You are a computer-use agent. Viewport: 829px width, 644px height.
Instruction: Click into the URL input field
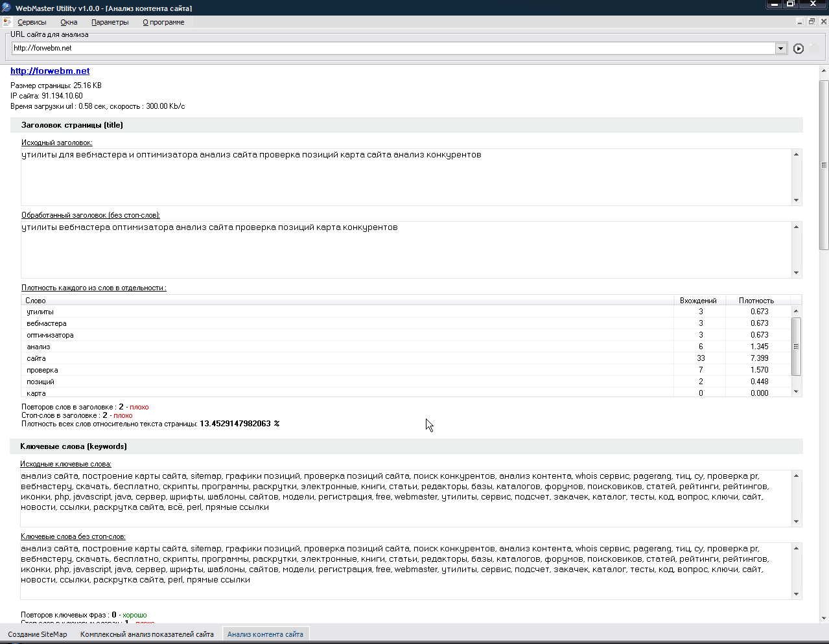[x=389, y=49]
